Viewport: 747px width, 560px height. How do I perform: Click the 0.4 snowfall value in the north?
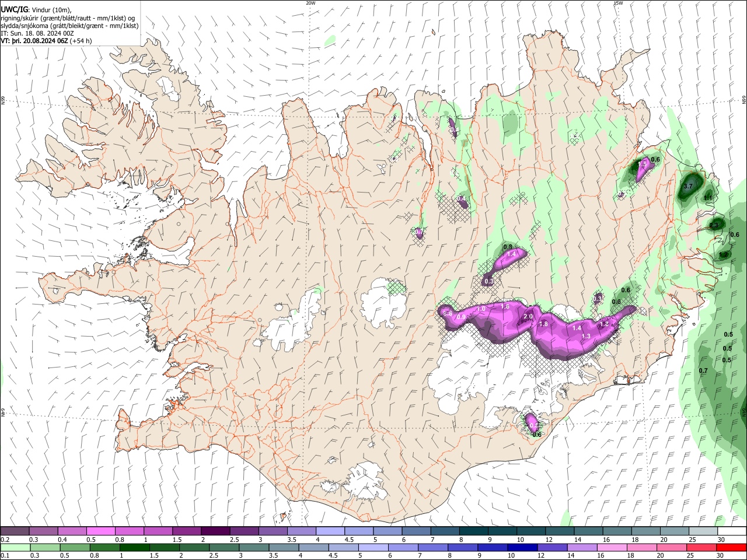(x=462, y=199)
